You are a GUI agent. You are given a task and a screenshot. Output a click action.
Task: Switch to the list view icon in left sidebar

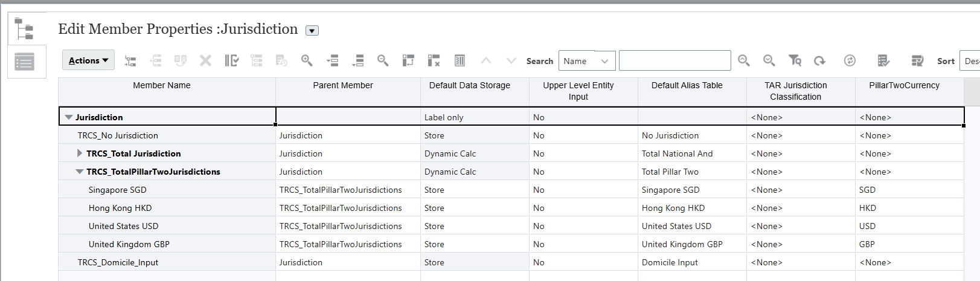click(24, 62)
